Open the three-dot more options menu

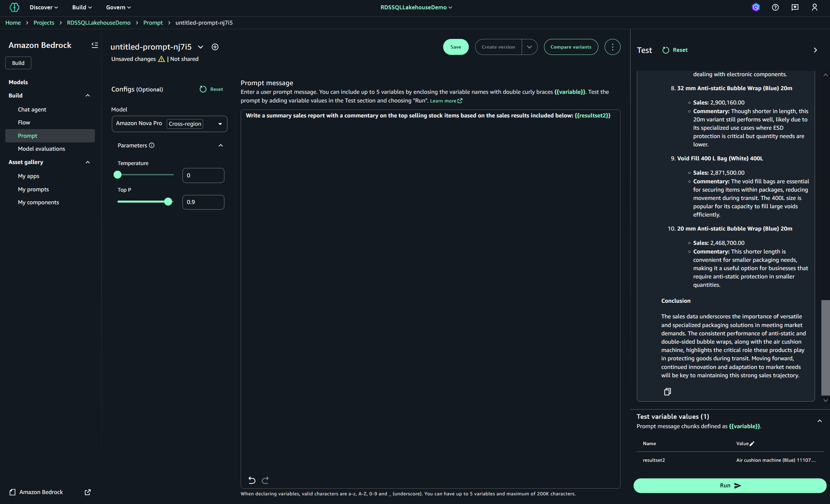point(612,47)
